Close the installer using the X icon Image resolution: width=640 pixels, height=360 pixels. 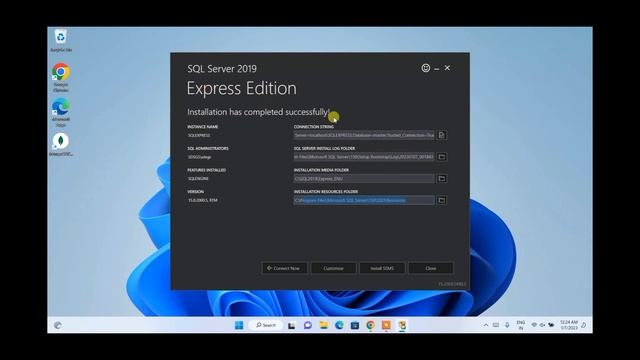click(447, 68)
